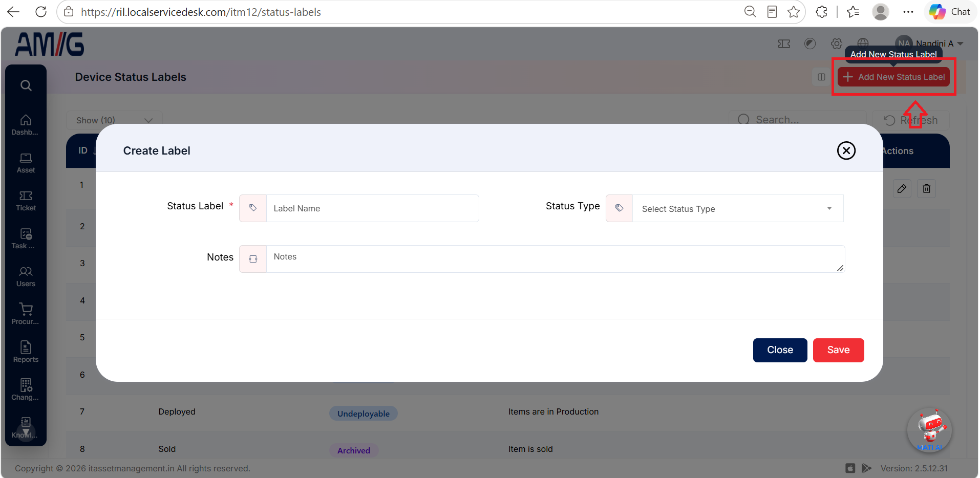The height and width of the screenshot is (478, 980).
Task: Click the browser profile avatar
Action: (x=880, y=12)
